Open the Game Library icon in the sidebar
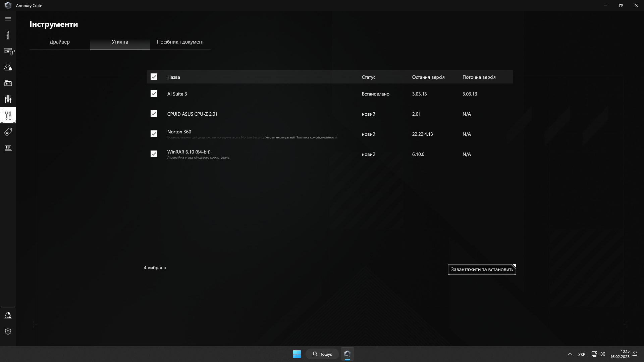 coord(8,83)
